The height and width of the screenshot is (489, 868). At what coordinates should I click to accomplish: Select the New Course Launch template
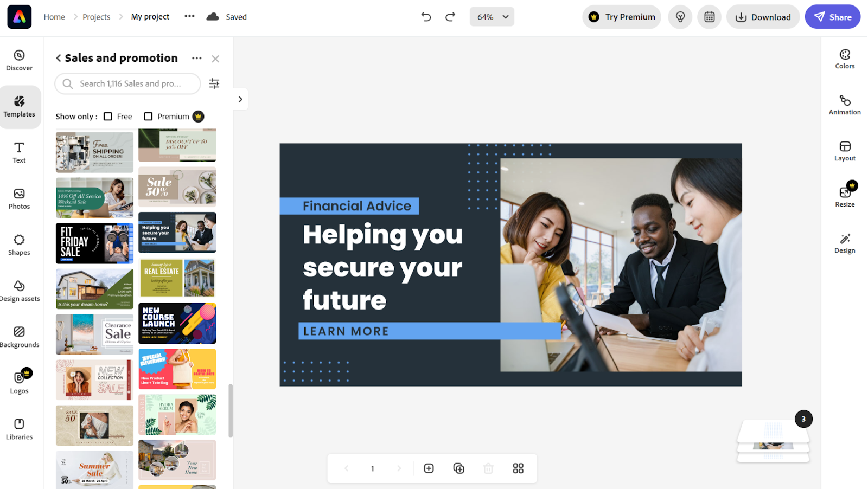tap(177, 324)
